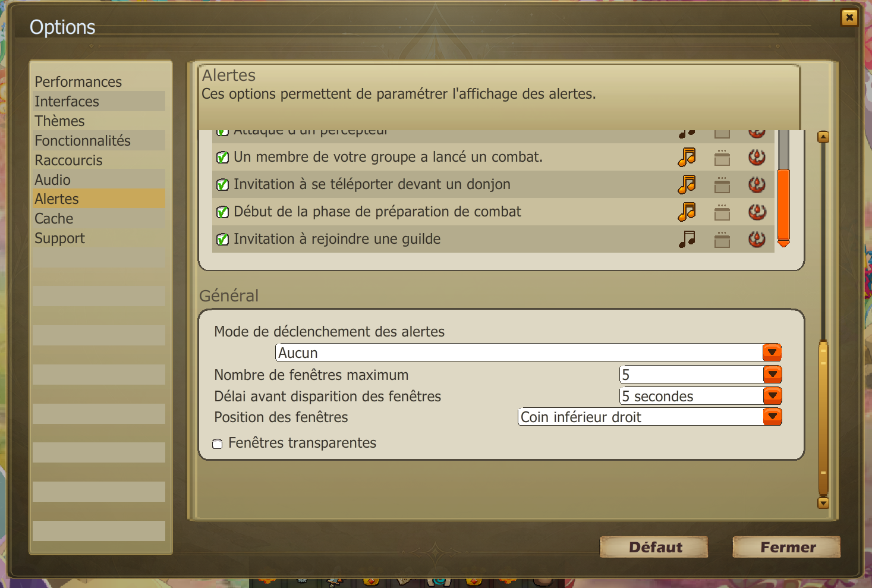The height and width of the screenshot is (588, 872).
Task: Open the Cache section
Action: click(x=99, y=218)
